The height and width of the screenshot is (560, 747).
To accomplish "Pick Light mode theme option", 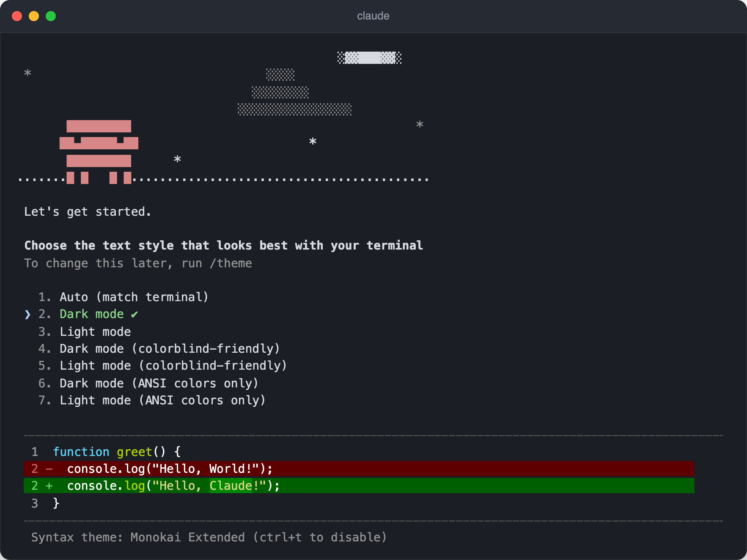I will (x=85, y=332).
